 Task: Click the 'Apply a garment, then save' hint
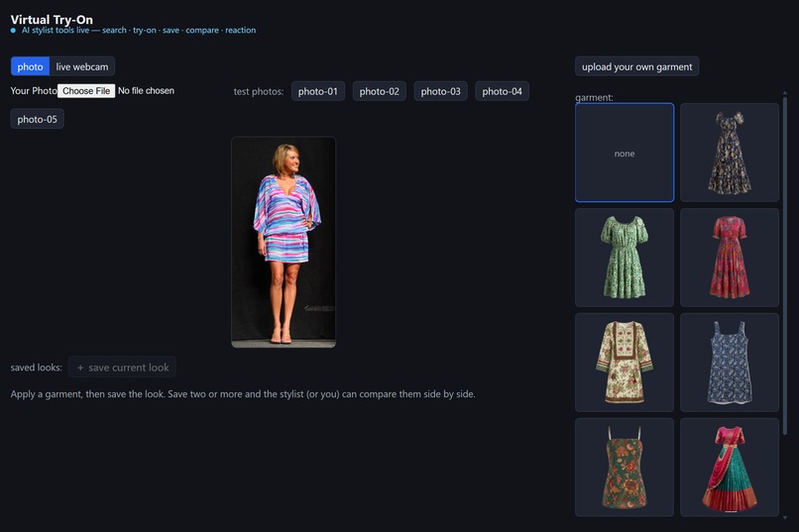pyautogui.click(x=243, y=394)
